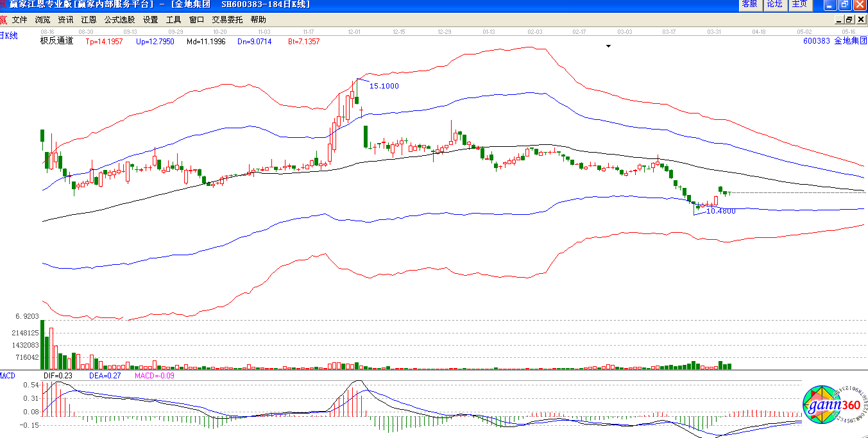This screenshot has height=438, width=868.
Task: Click the 08-16 date on time axis
Action: [47, 31]
